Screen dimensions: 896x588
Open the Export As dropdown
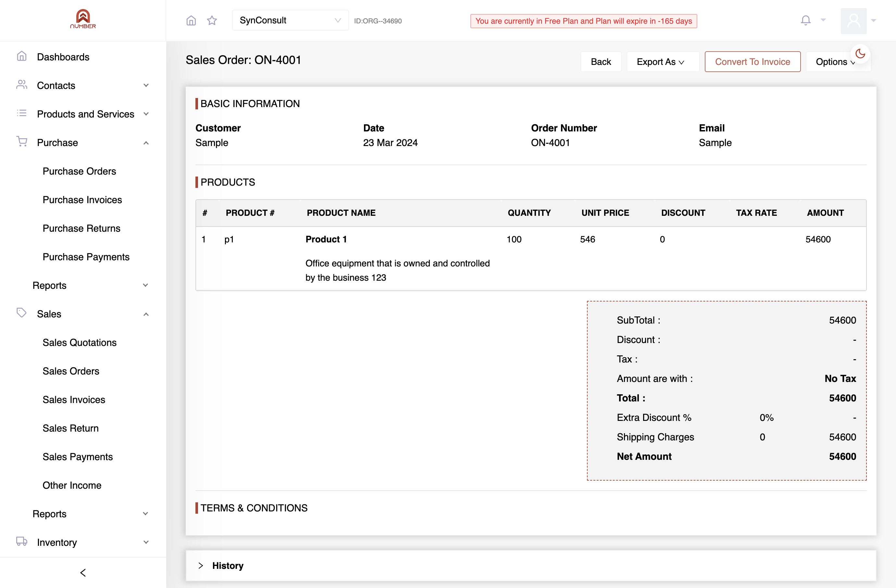663,62
